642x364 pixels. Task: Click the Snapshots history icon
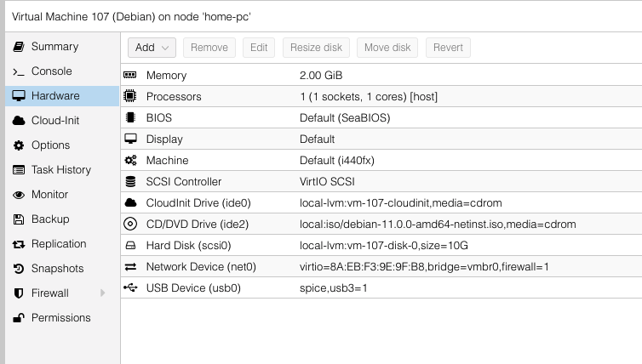coord(18,269)
